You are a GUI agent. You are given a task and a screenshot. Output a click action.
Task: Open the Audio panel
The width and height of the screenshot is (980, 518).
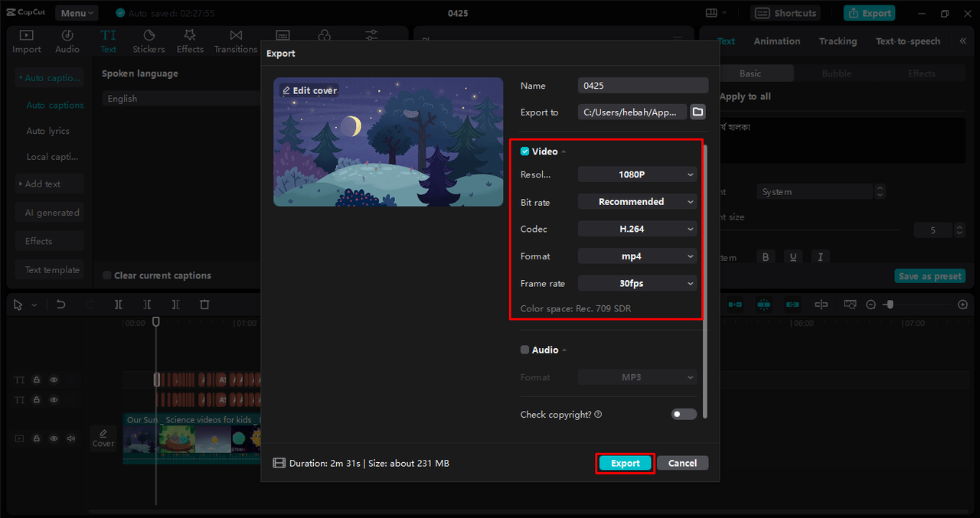tap(67, 41)
